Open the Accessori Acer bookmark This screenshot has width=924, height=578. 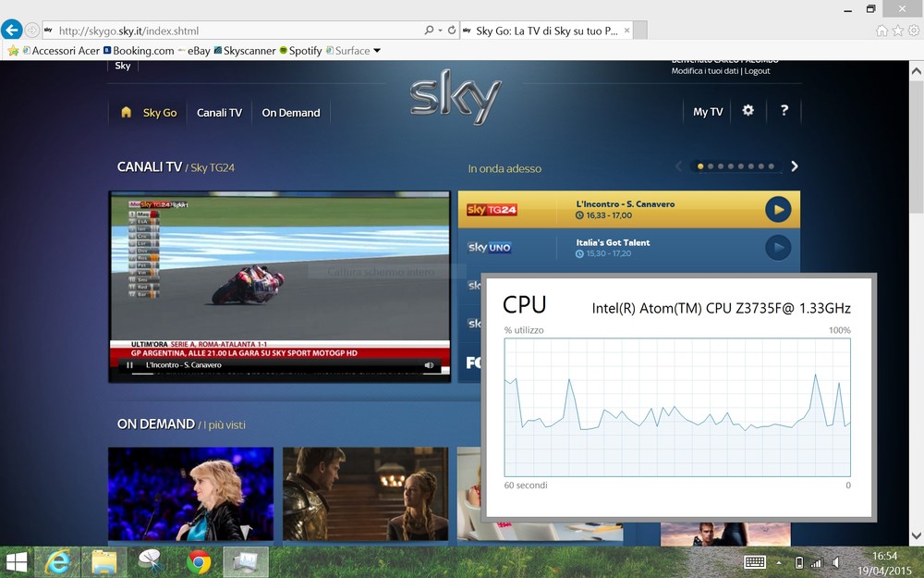coord(61,51)
